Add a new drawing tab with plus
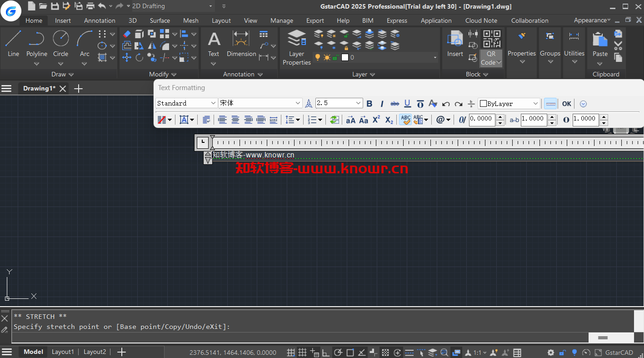The height and width of the screenshot is (358, 644). [78, 88]
